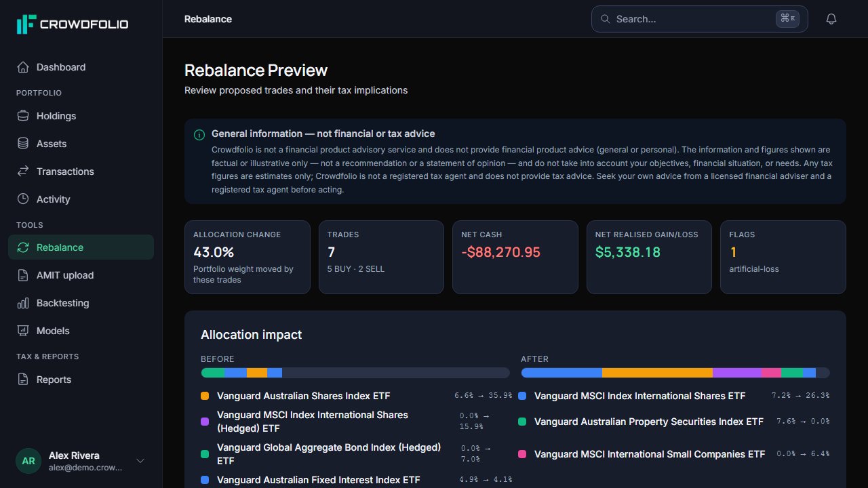This screenshot has height=488, width=868.
Task: Click the Net Realised Gain $5,338.18 value
Action: (628, 252)
